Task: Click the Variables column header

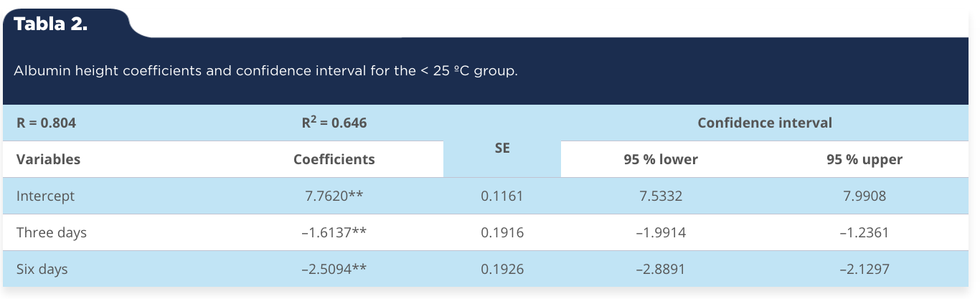Action: (x=48, y=159)
